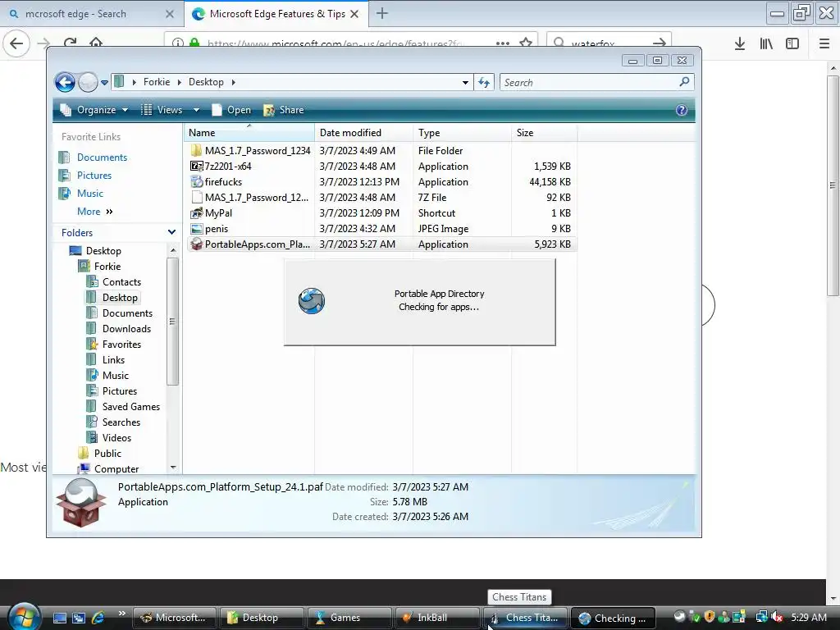Open a new browser tab

coord(382,13)
